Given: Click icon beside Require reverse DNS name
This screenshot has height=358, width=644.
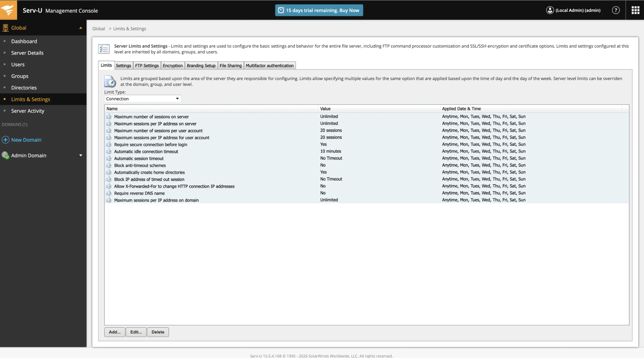Looking at the screenshot, I should click(x=109, y=193).
